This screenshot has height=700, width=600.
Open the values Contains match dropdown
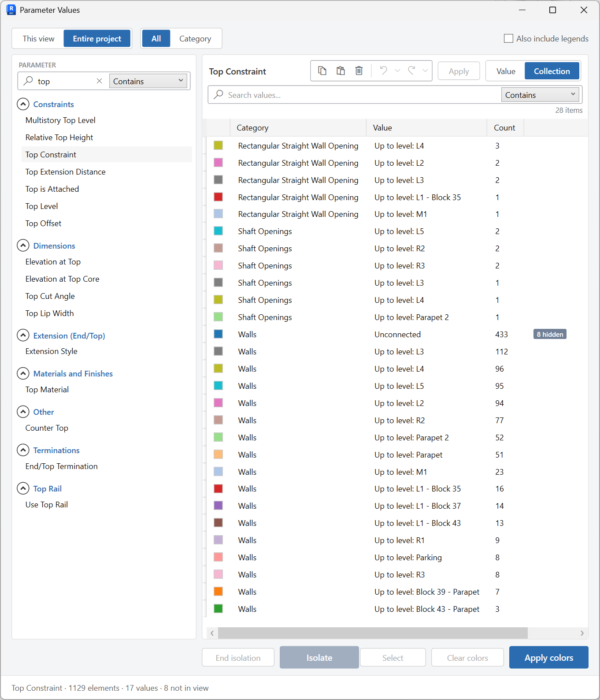click(x=540, y=95)
